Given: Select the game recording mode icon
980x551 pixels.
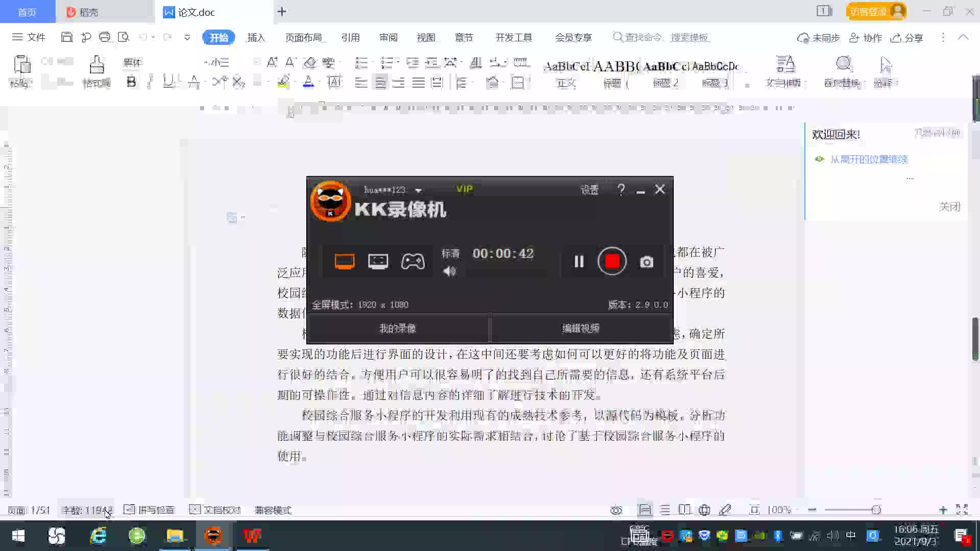Looking at the screenshot, I should click(x=412, y=261).
